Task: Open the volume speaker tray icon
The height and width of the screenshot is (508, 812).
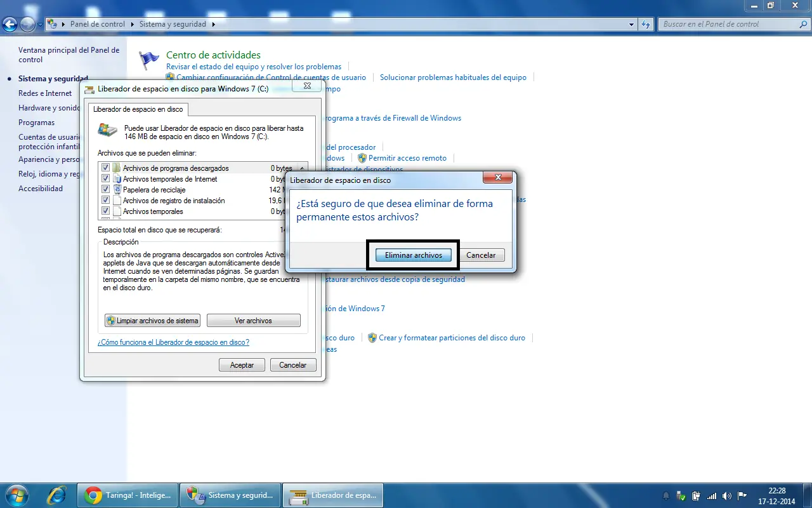Action: click(x=726, y=496)
